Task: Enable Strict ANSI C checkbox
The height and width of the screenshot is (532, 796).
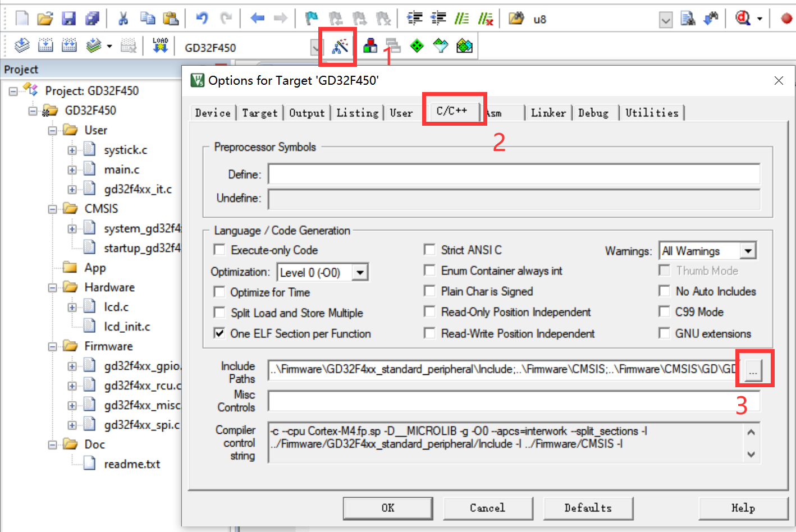Action: (429, 249)
